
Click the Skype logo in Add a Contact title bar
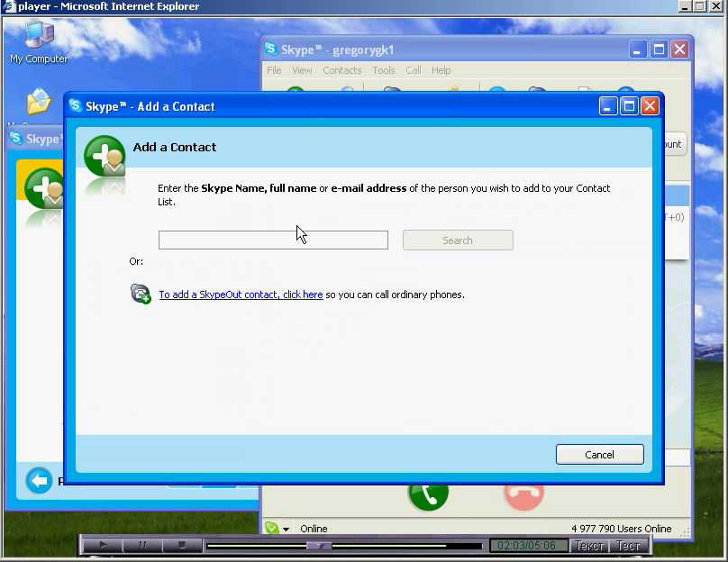[75, 105]
